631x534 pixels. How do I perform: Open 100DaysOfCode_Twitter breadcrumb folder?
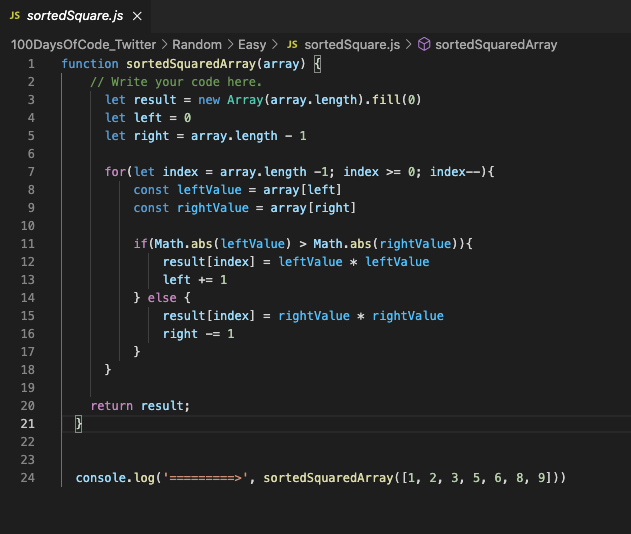[x=83, y=45]
